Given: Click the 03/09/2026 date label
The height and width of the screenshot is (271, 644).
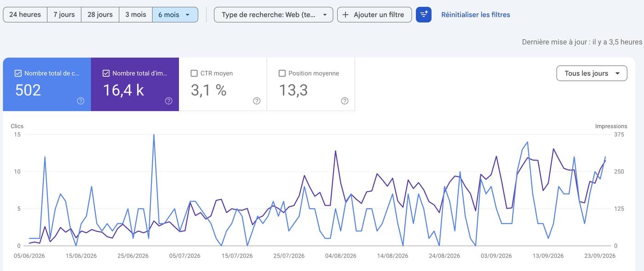Looking at the screenshot, I should tap(496, 256).
